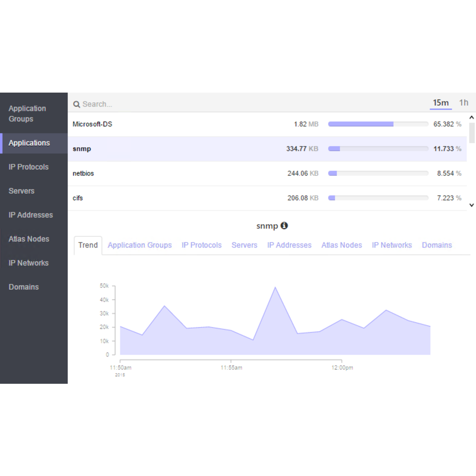Switch to the Trend tab

click(88, 245)
